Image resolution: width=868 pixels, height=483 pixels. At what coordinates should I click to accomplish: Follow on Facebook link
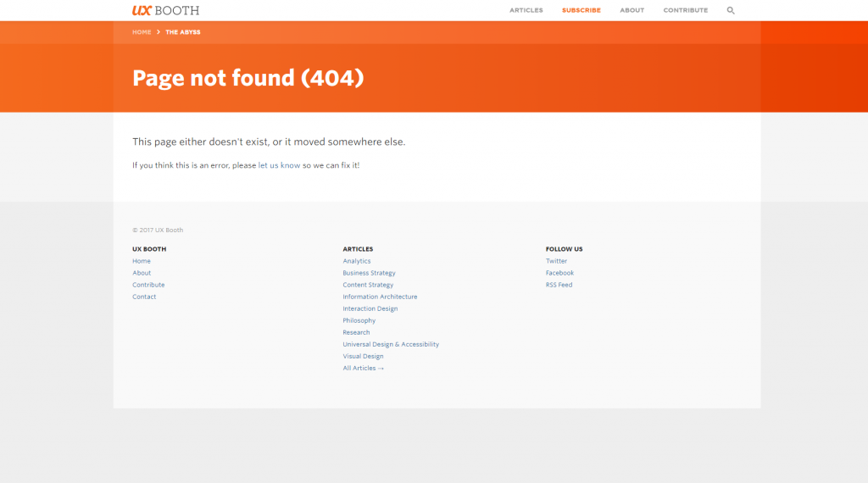point(559,273)
